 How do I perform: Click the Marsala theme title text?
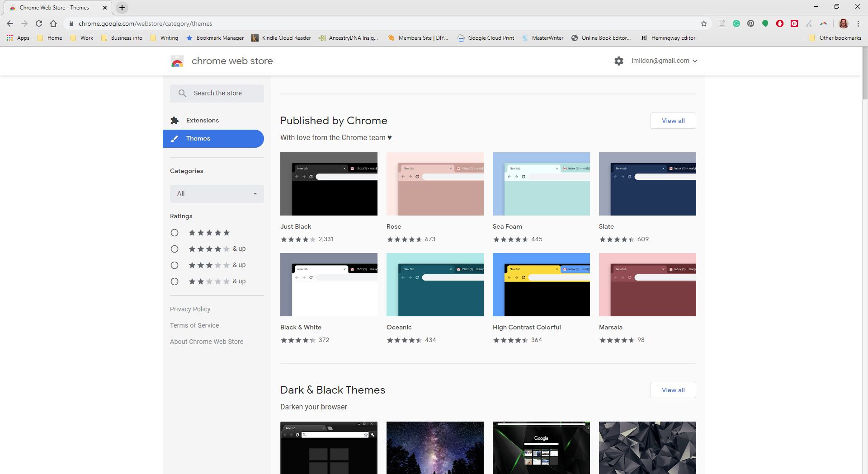[x=611, y=327]
